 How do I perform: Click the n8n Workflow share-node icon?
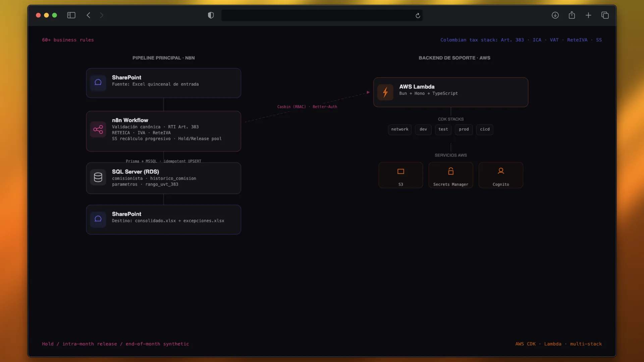coord(98,129)
